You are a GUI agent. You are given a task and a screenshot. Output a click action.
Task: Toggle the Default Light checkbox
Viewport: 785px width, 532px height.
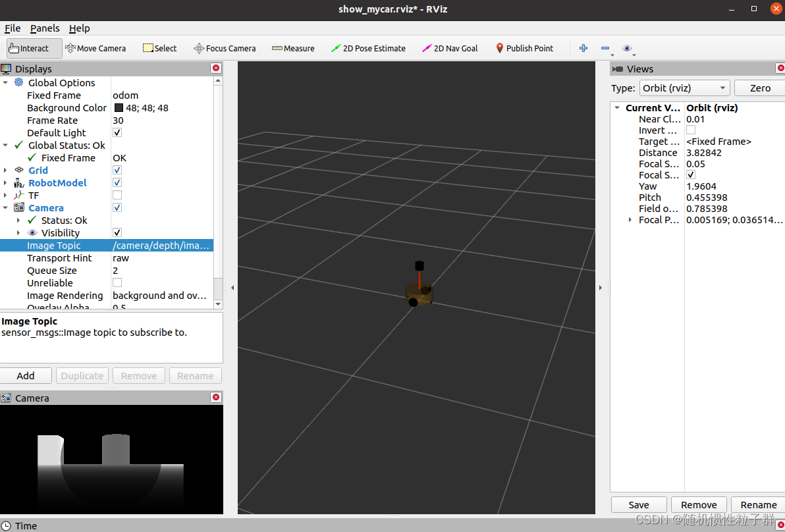[117, 132]
